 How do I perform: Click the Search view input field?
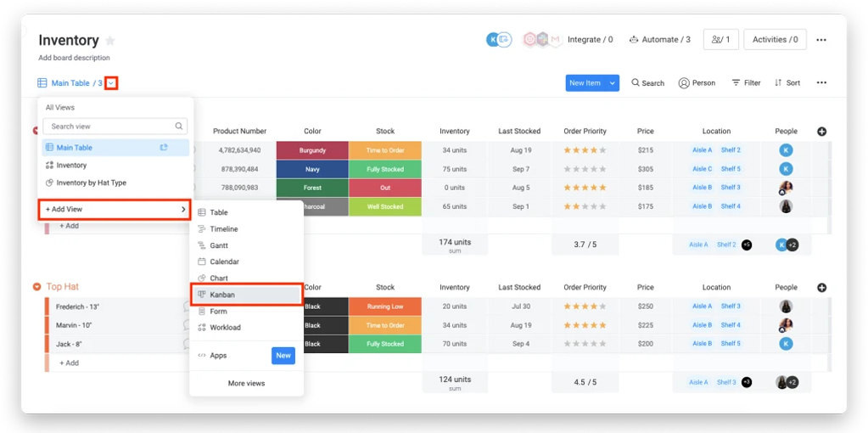[x=115, y=127]
